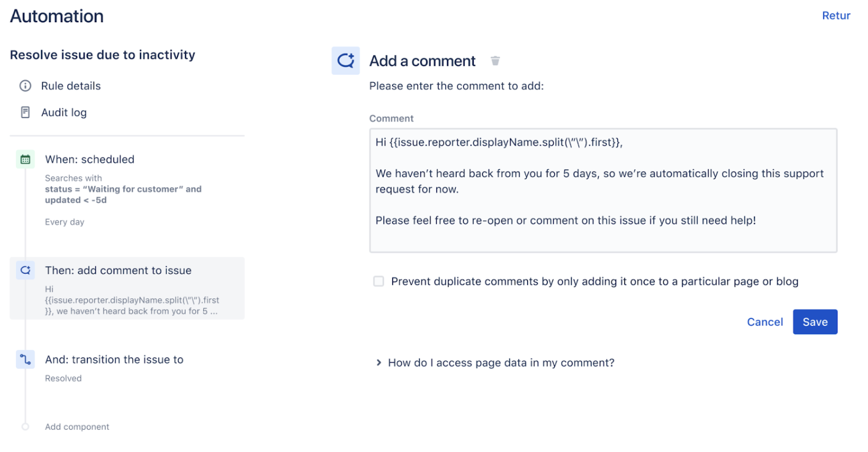Screen dimensions: 868x452
Task: Click 'Add component' to add a rule step
Action: [x=77, y=426]
